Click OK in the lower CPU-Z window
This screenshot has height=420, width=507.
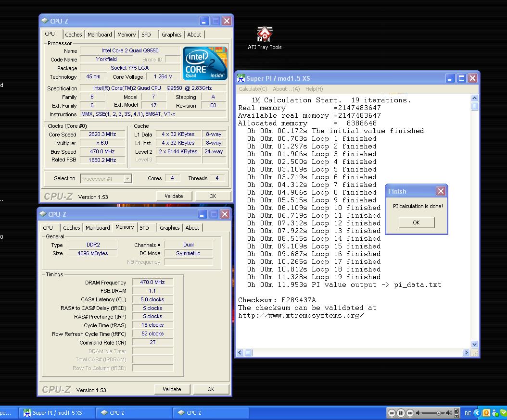pos(211,389)
